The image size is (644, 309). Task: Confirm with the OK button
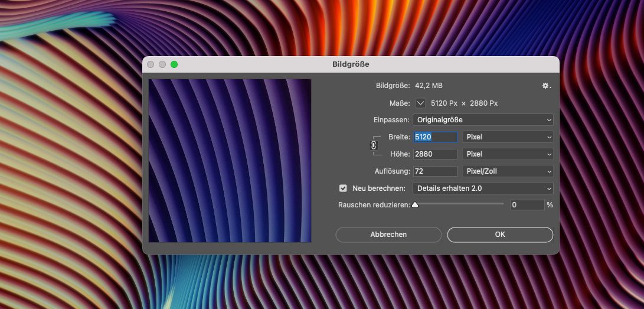pos(500,235)
